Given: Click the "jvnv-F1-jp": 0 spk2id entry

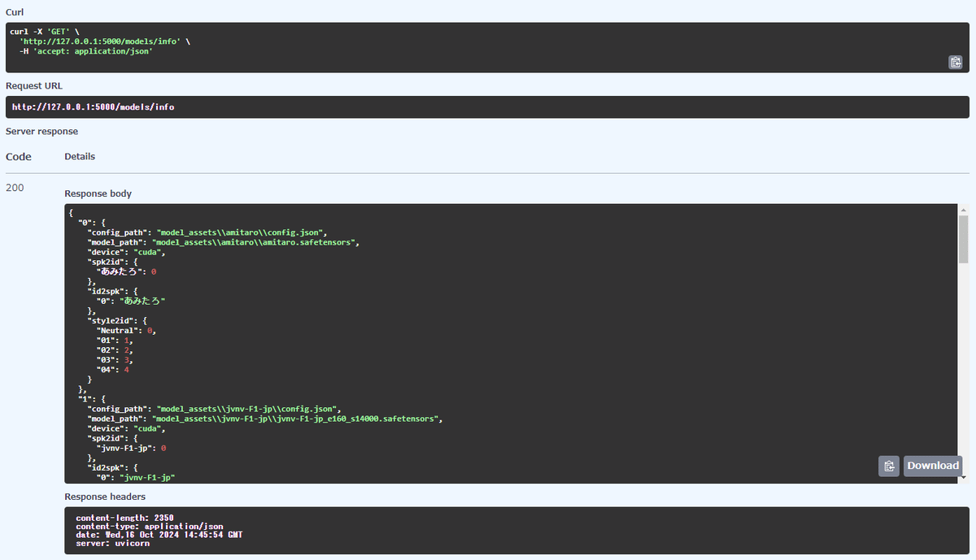Looking at the screenshot, I should click(132, 448).
